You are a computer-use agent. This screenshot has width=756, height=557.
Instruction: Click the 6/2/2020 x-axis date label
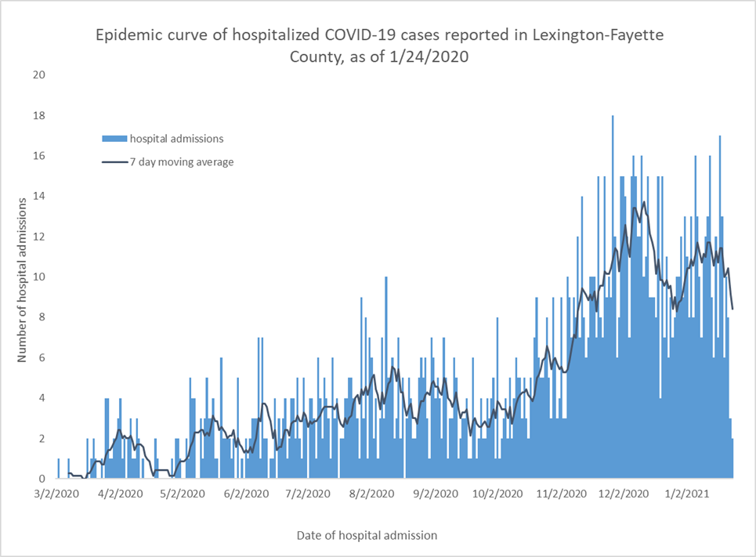coord(244,494)
